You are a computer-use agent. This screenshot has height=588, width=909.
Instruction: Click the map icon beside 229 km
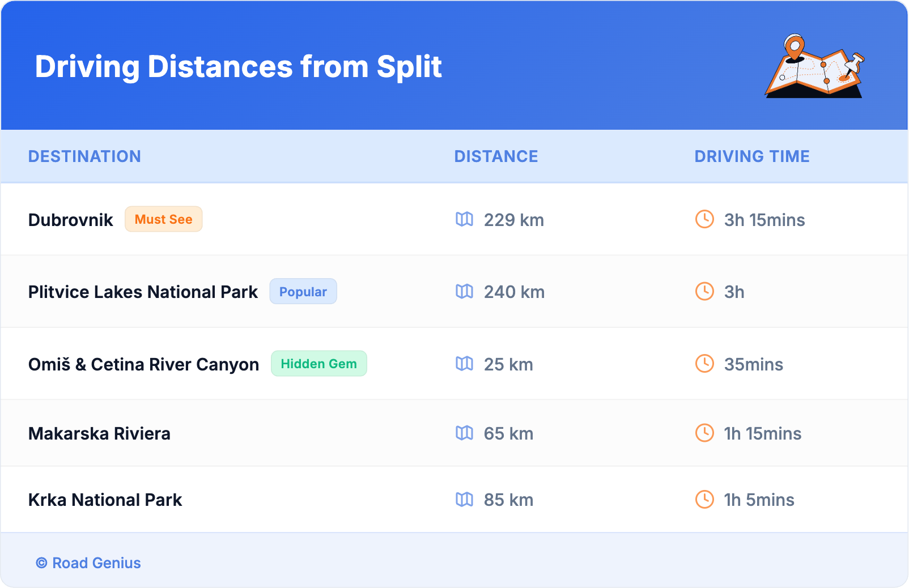(x=464, y=219)
